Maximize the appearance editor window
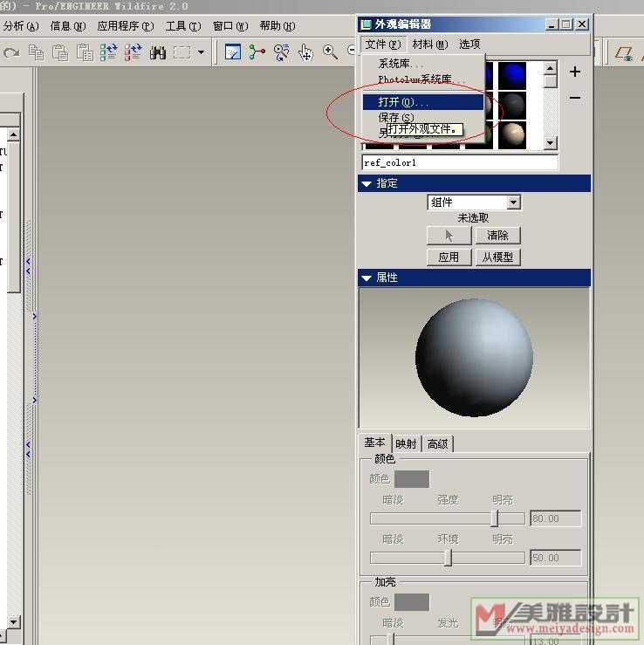The width and height of the screenshot is (644, 645). click(566, 24)
